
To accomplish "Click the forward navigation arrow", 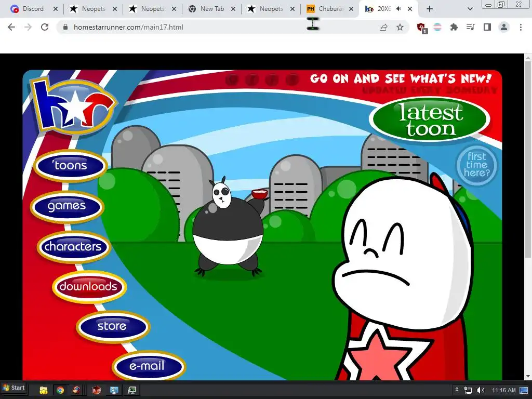I will point(28,27).
